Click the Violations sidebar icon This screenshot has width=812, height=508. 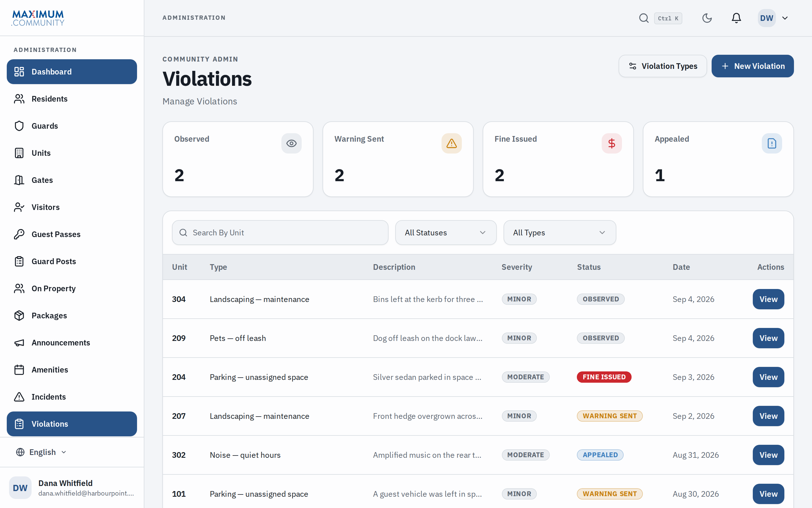pos(19,424)
